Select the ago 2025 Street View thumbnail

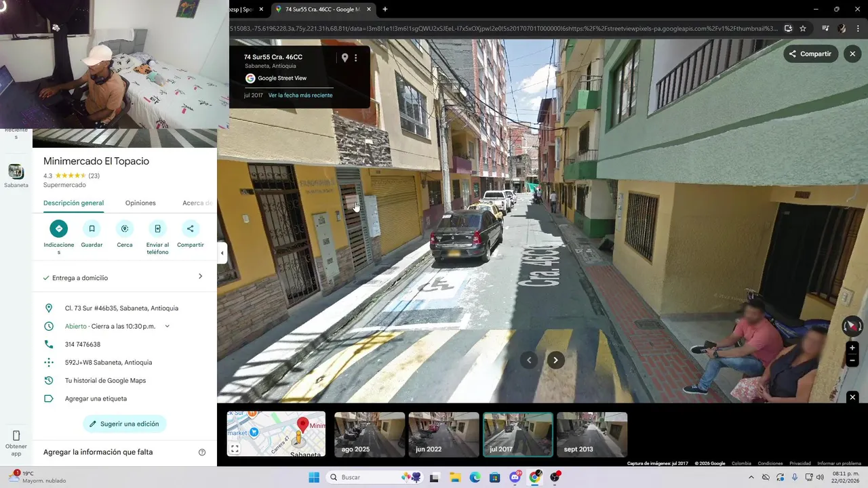(370, 434)
